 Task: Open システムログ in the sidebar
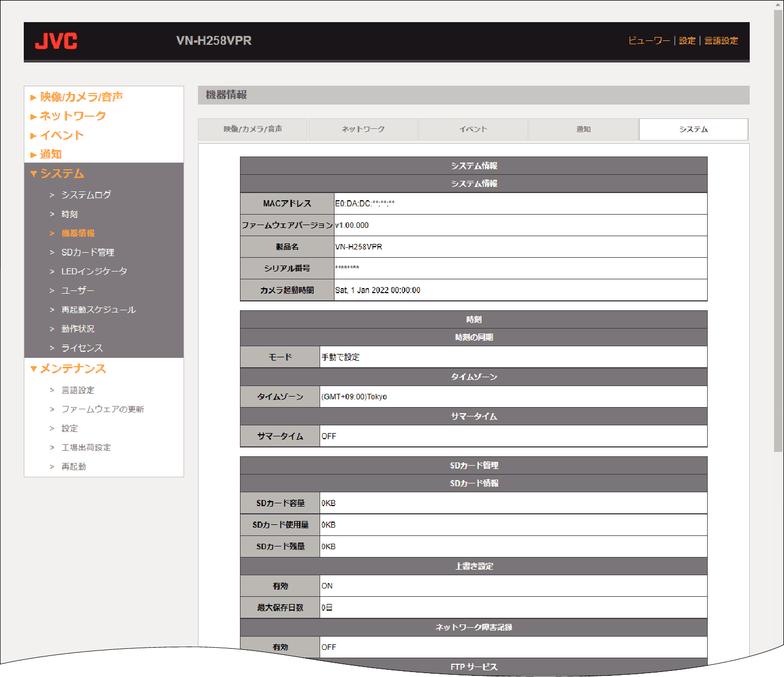click(86, 195)
